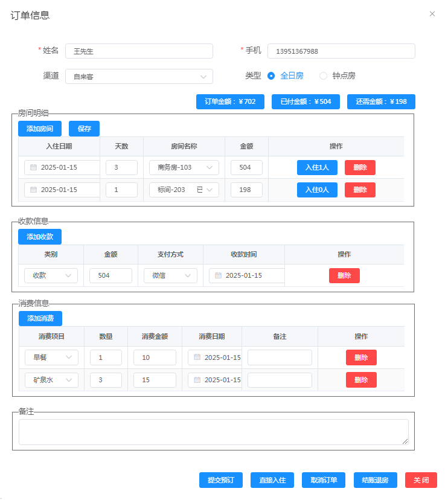Open the 微信 payment method dropdown
This screenshot has width=448, height=500.
coord(170,275)
